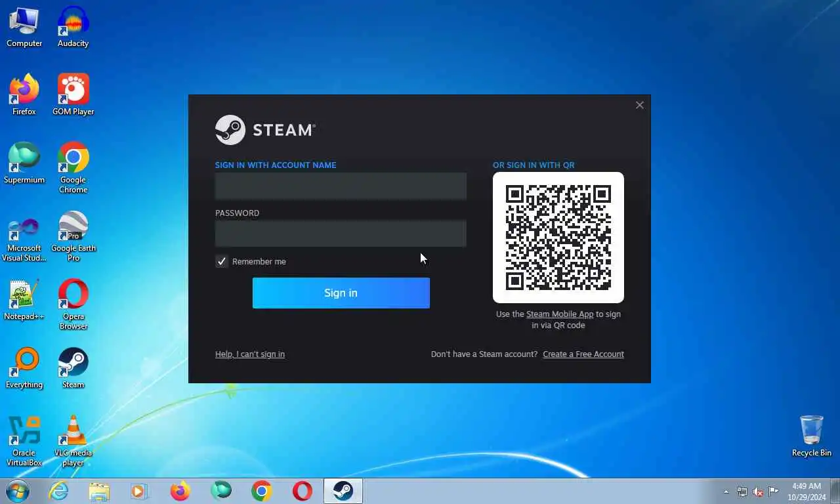Screen dimensions: 840x504
Task: Open the Windows Start menu
Action: (x=18, y=491)
